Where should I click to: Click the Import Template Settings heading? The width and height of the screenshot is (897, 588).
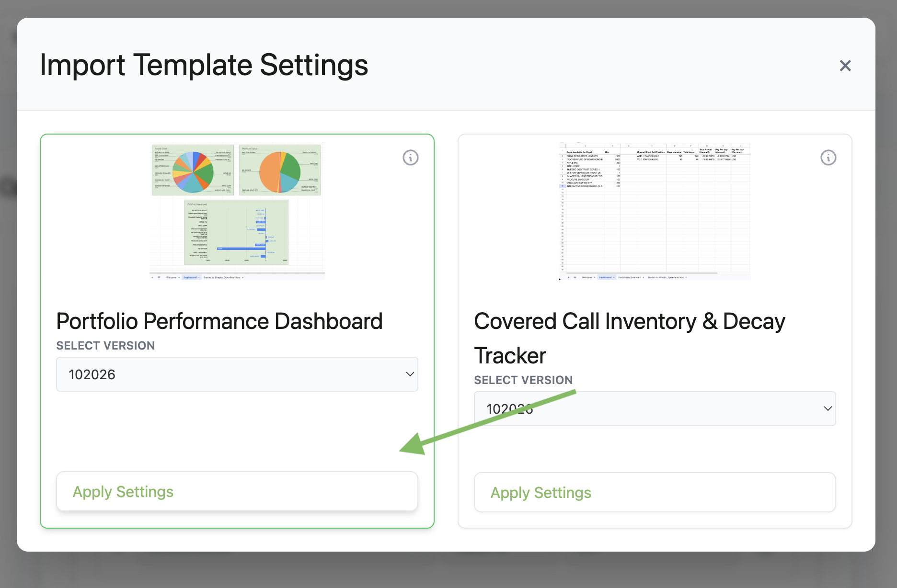click(204, 65)
